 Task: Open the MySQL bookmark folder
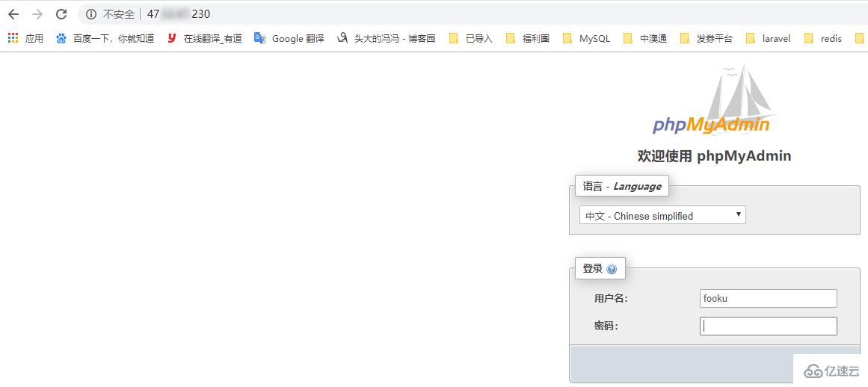click(586, 39)
